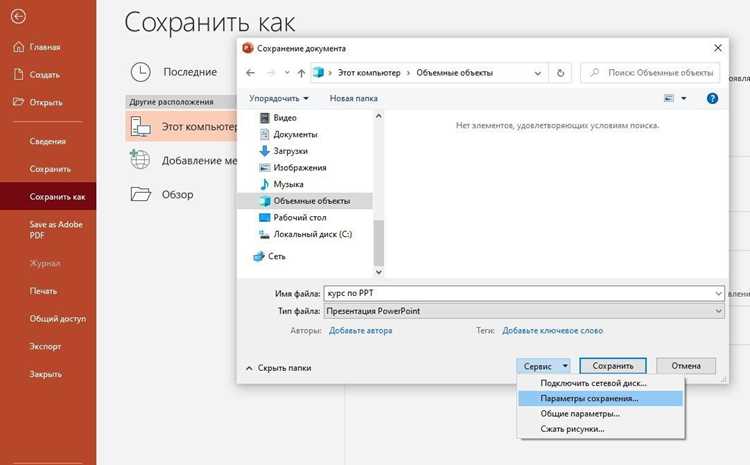
Task: Open the Упорядочить dropdown menu
Action: 278,98
